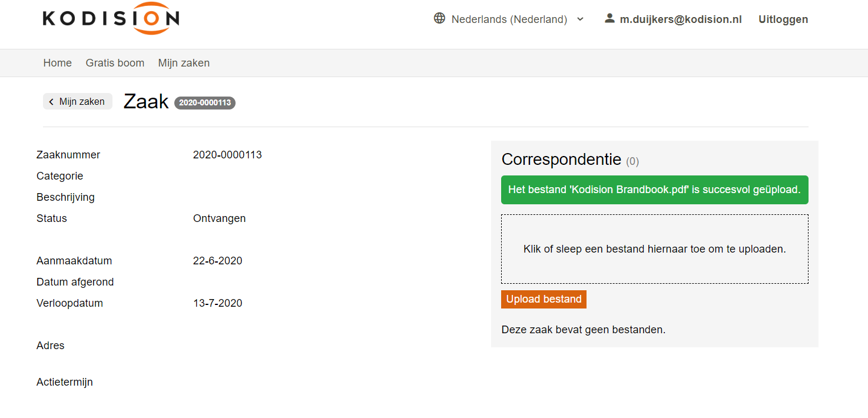Click the globe language icon
The width and height of the screenshot is (868, 418).
click(439, 18)
